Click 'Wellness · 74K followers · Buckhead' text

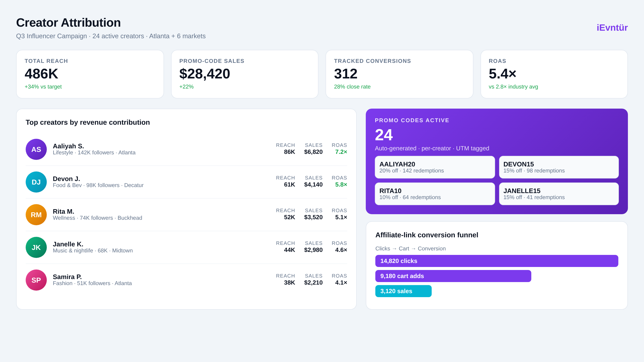(x=97, y=218)
